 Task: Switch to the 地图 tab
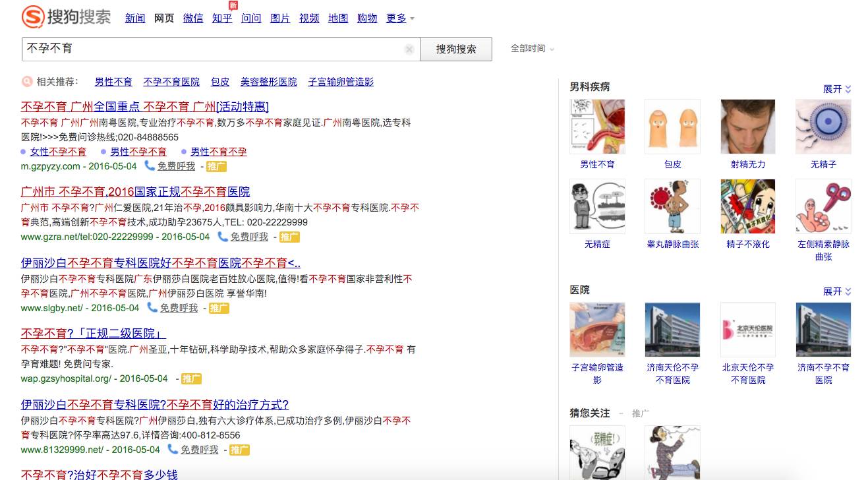point(338,18)
